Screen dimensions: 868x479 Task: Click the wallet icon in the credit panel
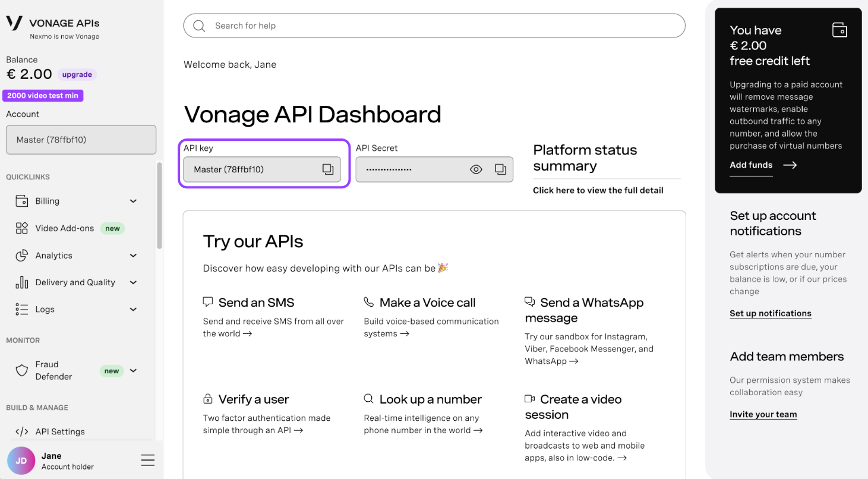pyautogui.click(x=839, y=30)
